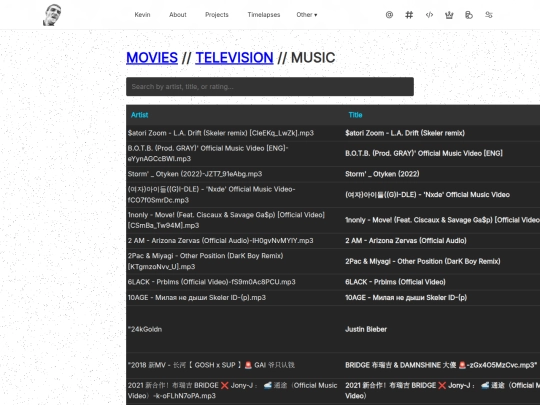Viewport: 540px width, 405px height.
Task: Click the crown icon in header
Action: 449,15
